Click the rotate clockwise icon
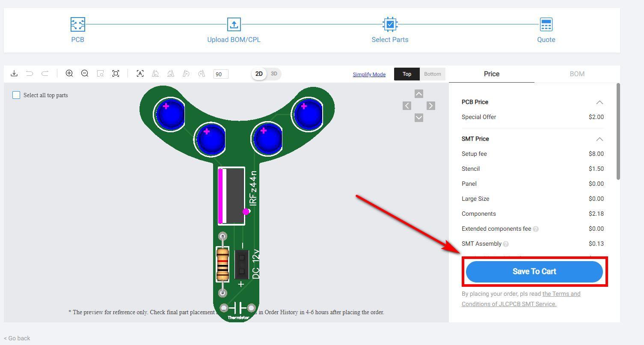This screenshot has height=345, width=644. 202,74
